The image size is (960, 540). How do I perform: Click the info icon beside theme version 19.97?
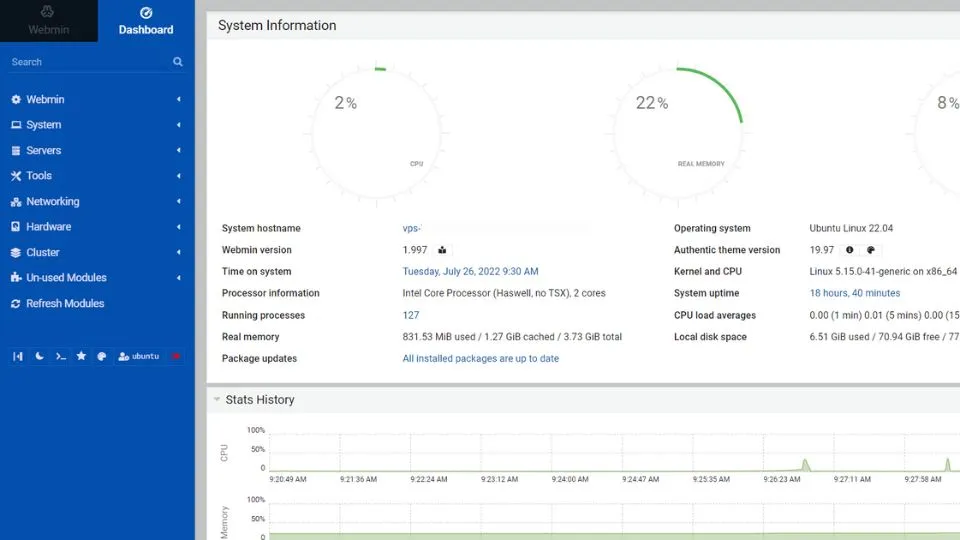tap(850, 250)
